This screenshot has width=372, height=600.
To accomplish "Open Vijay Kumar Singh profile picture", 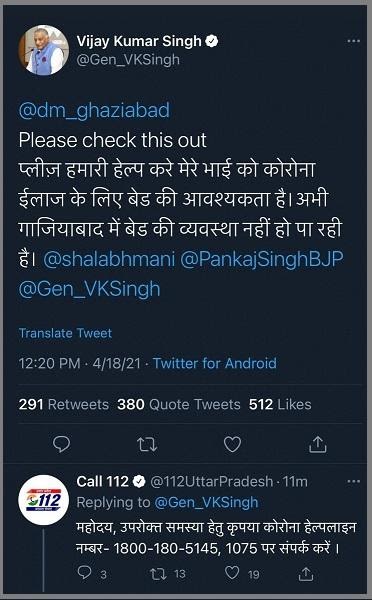I will pyautogui.click(x=44, y=50).
